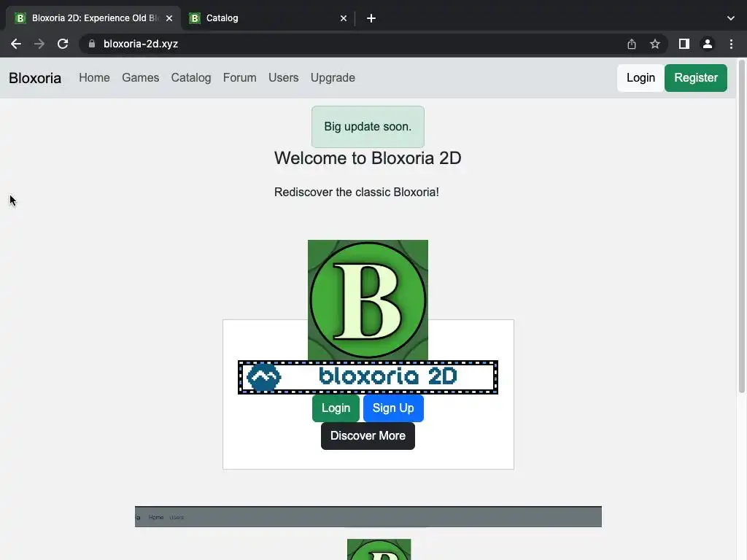Open the Catalog nav link
This screenshot has width=747, height=560.
point(191,77)
